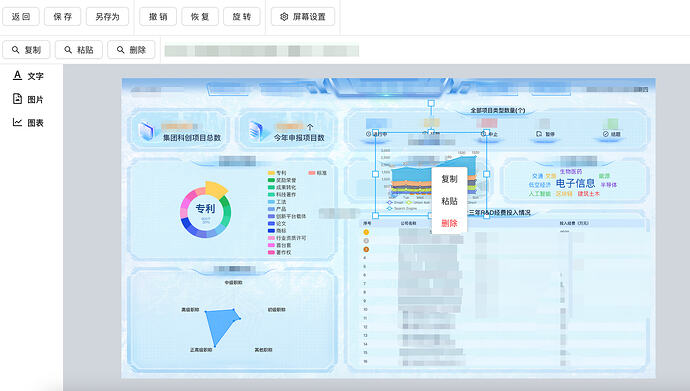Click the bottom-left corner handle of the selection
The height and width of the screenshot is (391, 690).
click(x=375, y=216)
